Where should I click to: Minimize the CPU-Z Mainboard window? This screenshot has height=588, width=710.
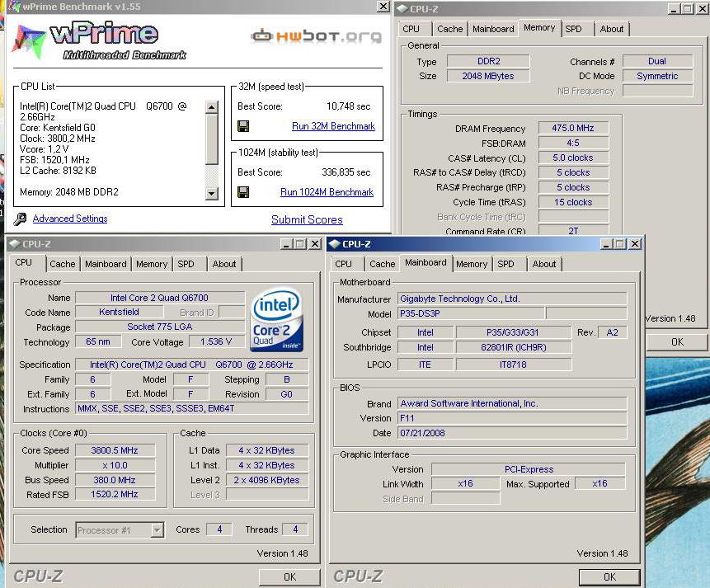[x=606, y=244]
